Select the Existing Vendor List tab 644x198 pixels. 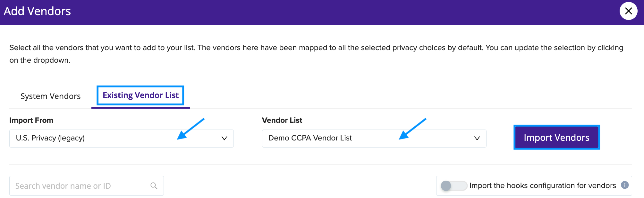140,95
